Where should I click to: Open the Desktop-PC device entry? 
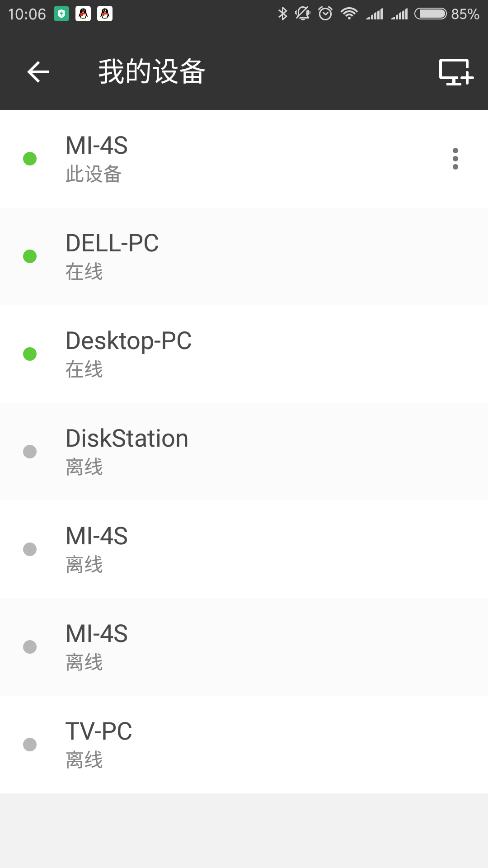click(x=244, y=354)
